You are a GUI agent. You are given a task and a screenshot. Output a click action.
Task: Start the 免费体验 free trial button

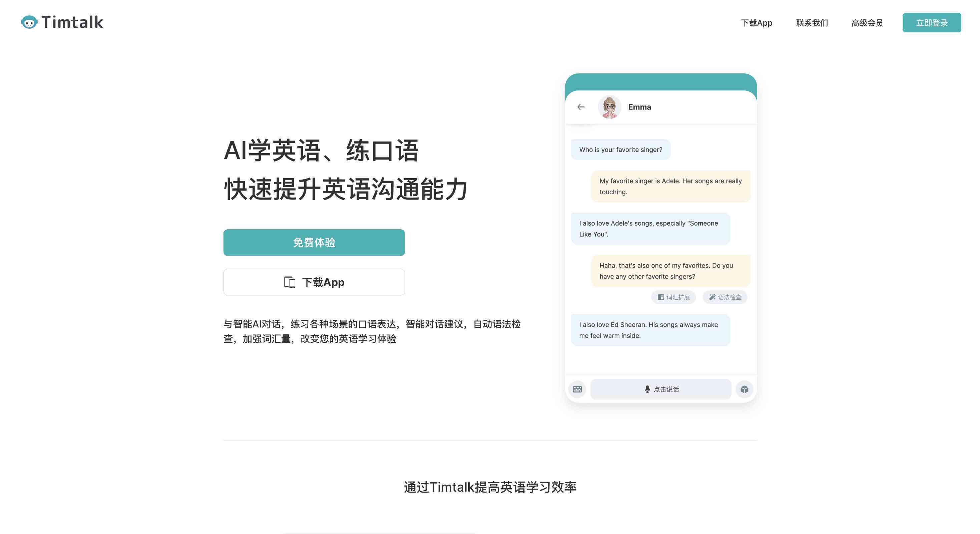314,242
